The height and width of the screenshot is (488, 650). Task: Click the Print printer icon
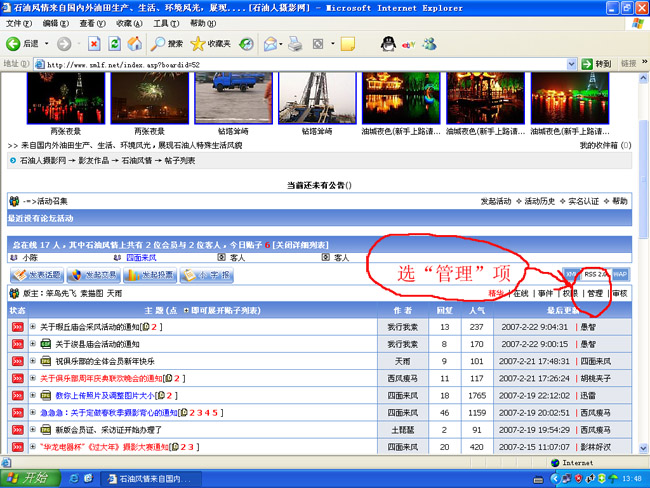295,44
